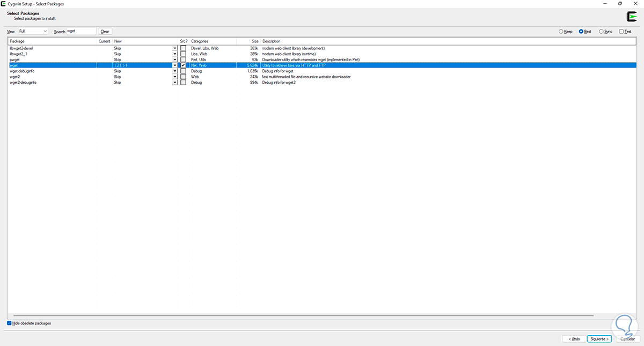The width and height of the screenshot is (644, 346).
Task: Click the Current column header
Action: pyautogui.click(x=104, y=41)
